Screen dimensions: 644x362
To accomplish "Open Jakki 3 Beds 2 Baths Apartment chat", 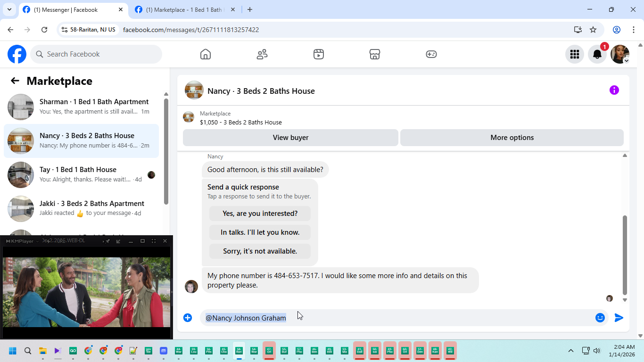I will click(81, 208).
